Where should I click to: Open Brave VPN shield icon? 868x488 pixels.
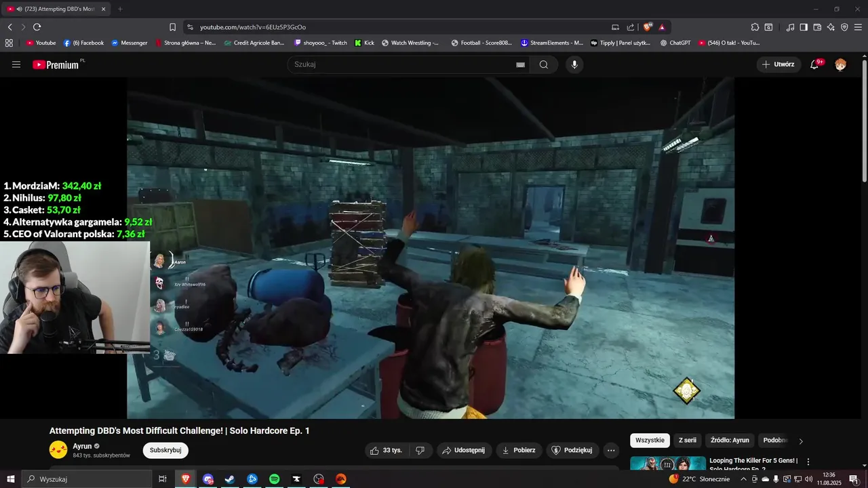pos(844,27)
